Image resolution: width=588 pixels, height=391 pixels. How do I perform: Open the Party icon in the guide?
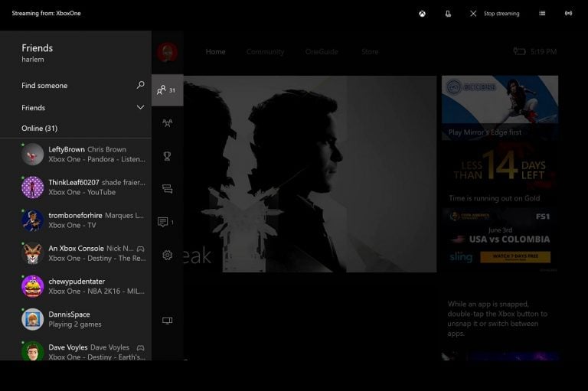[167, 123]
